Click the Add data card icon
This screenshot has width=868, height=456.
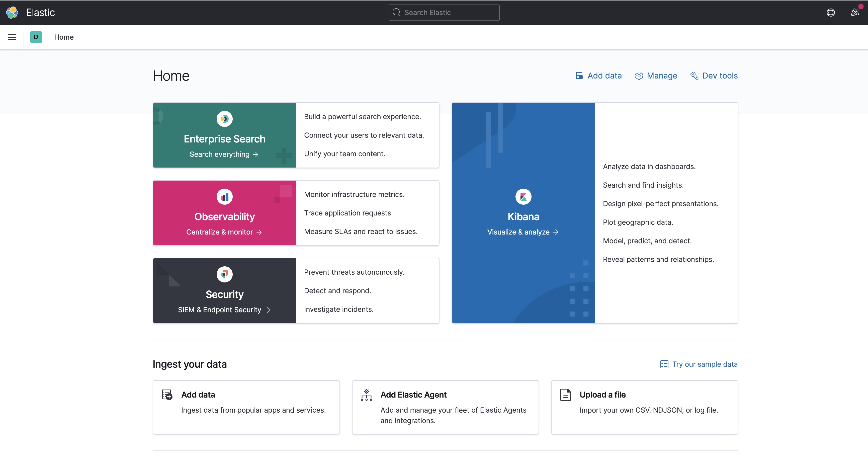(x=167, y=395)
